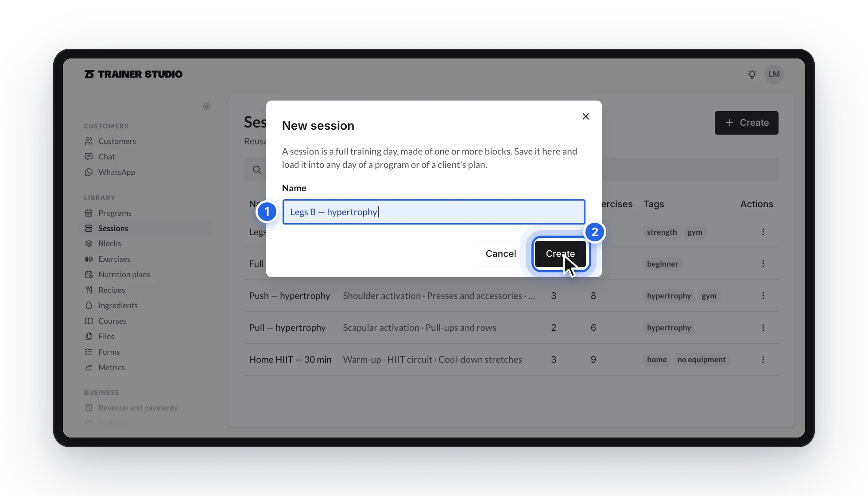Open Customers in the sidebar

[x=117, y=141]
